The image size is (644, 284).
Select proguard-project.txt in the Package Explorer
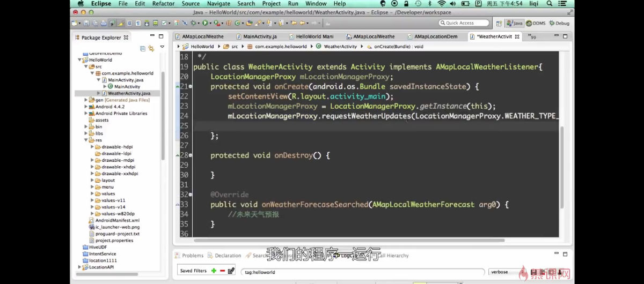(x=114, y=234)
